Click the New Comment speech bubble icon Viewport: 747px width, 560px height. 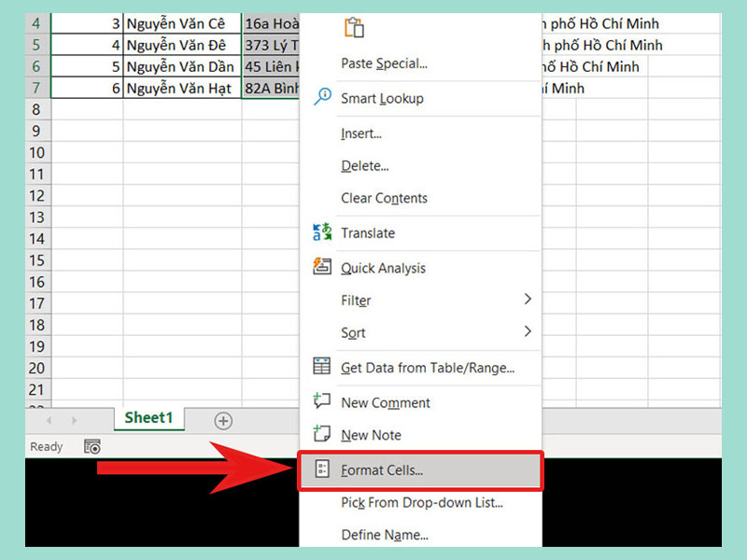click(x=322, y=401)
